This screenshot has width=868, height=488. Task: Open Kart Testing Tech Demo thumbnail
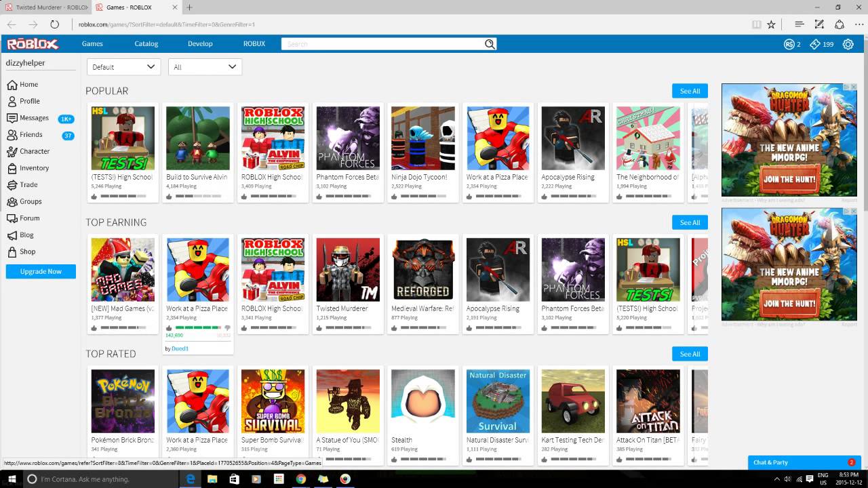click(573, 401)
